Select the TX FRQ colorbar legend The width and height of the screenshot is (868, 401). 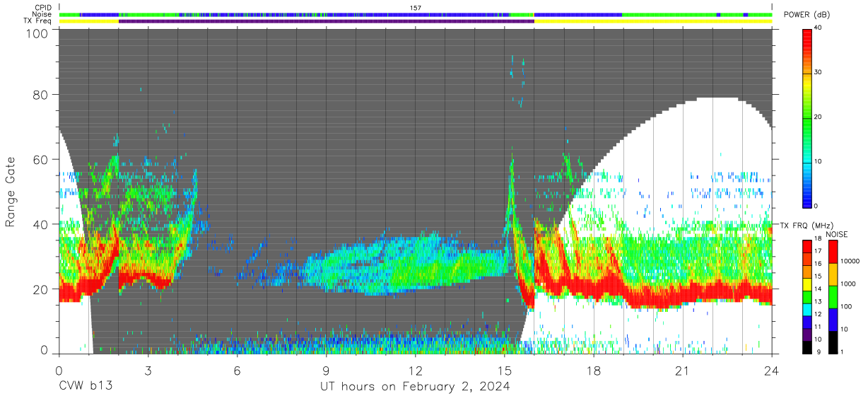pyautogui.click(x=807, y=296)
